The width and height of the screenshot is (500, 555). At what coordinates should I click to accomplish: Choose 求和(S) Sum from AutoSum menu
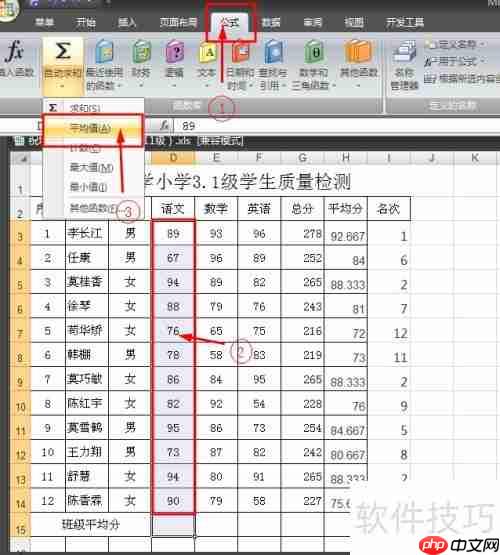93,108
